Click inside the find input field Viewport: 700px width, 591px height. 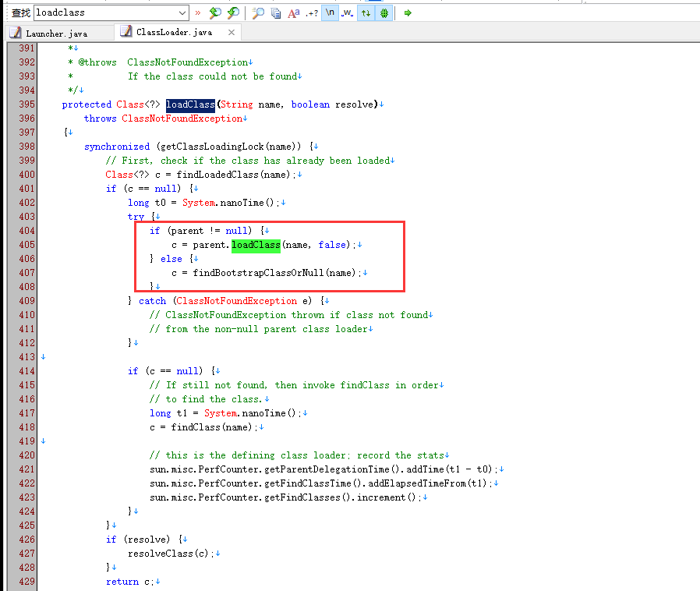[109, 12]
